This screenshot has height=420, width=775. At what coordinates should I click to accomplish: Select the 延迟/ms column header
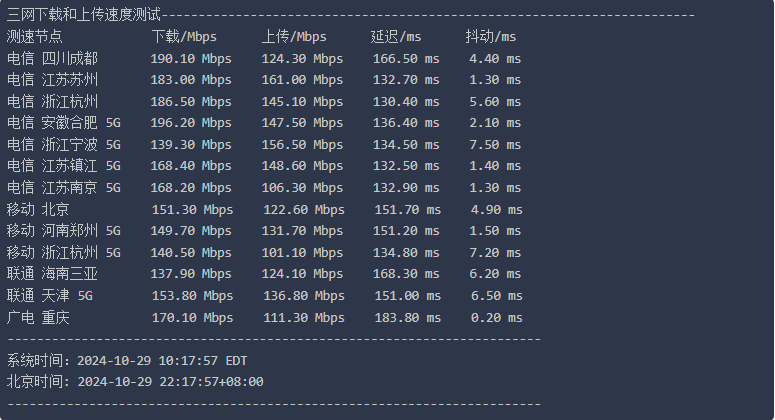tap(396, 37)
